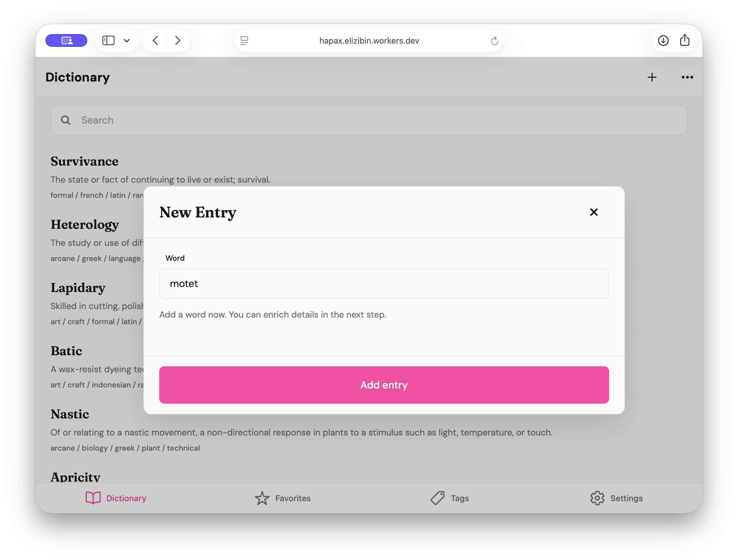Open the Tags section tag icon
This screenshot has height=560, width=738.
(x=437, y=498)
